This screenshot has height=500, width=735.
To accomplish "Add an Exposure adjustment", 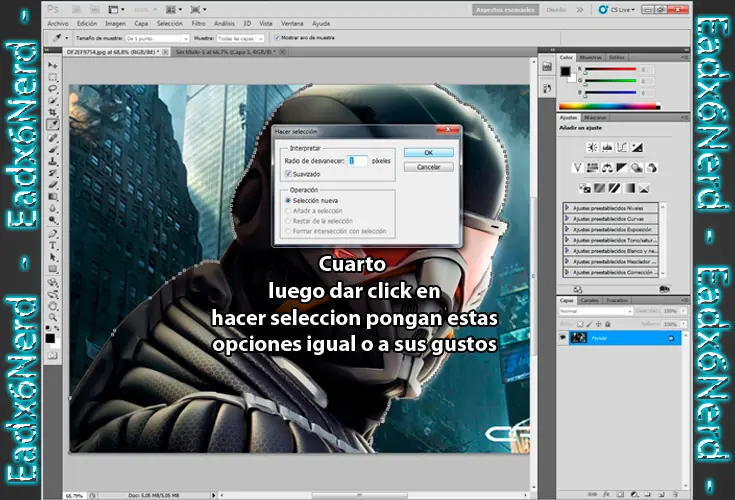I will point(637,148).
